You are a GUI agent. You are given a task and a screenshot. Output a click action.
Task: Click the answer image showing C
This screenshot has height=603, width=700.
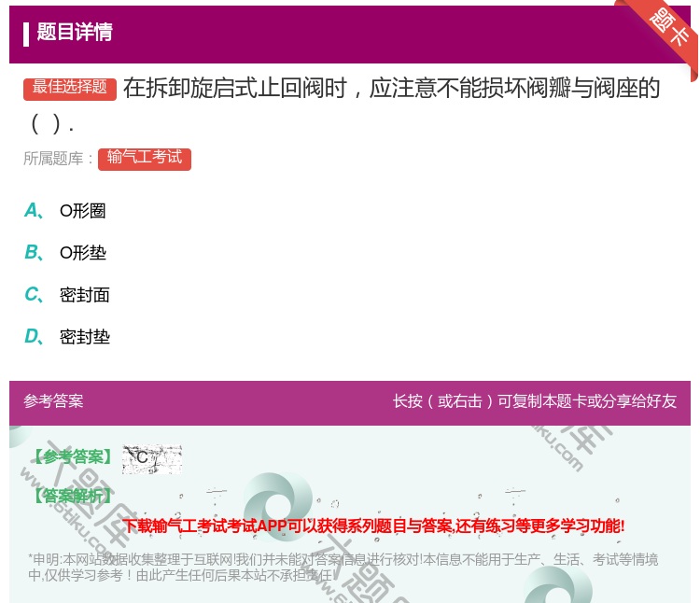click(x=152, y=459)
